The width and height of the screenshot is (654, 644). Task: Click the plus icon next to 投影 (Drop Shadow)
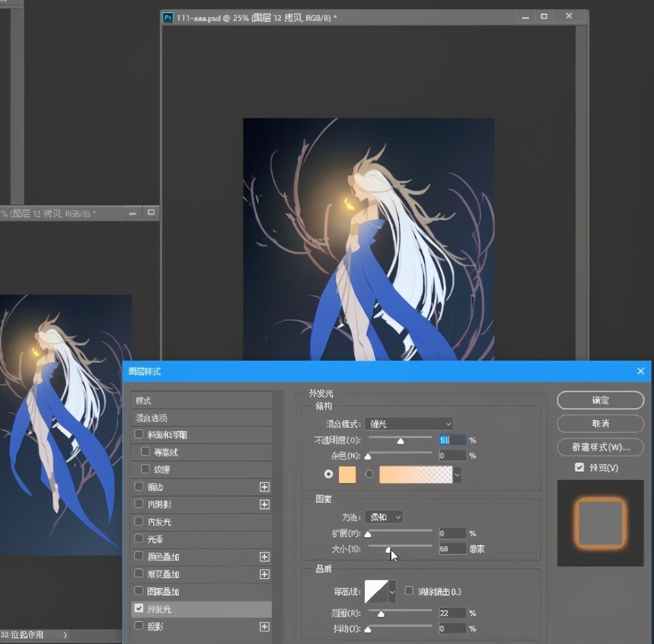click(x=264, y=627)
